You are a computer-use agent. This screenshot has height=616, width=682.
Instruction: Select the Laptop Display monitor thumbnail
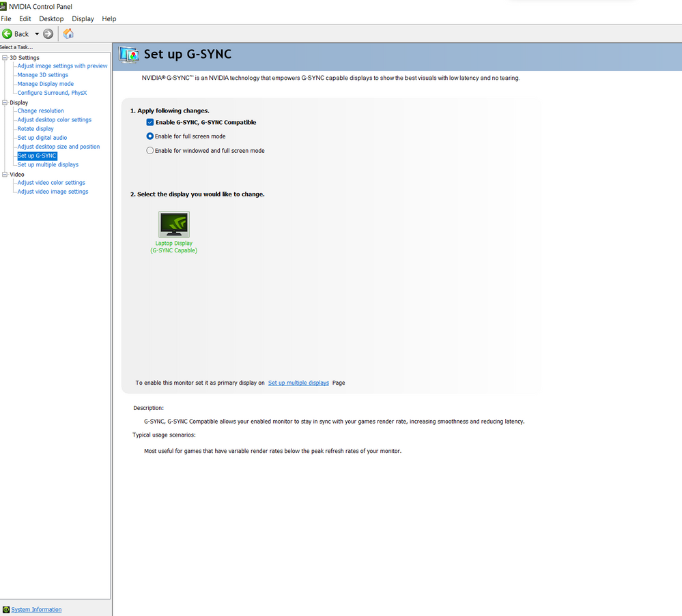click(x=174, y=224)
